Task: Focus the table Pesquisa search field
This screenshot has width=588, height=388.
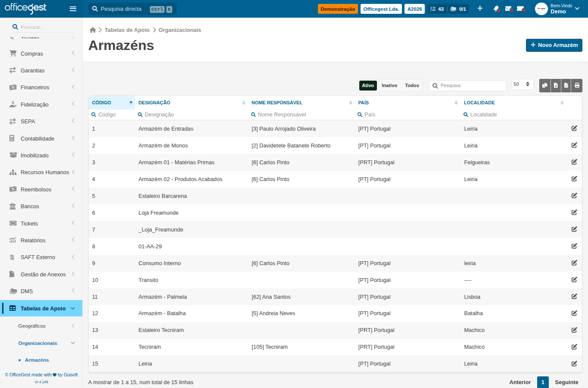Action: point(468,85)
